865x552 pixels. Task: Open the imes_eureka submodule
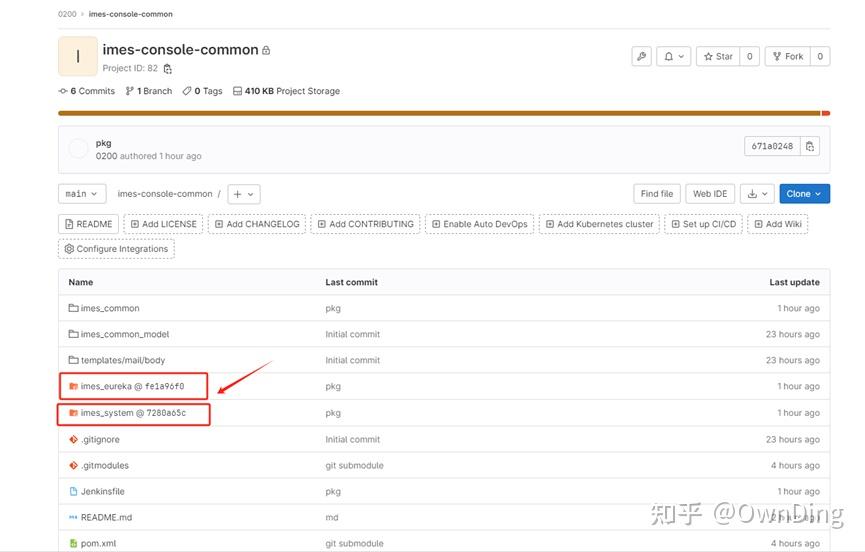(x=106, y=386)
